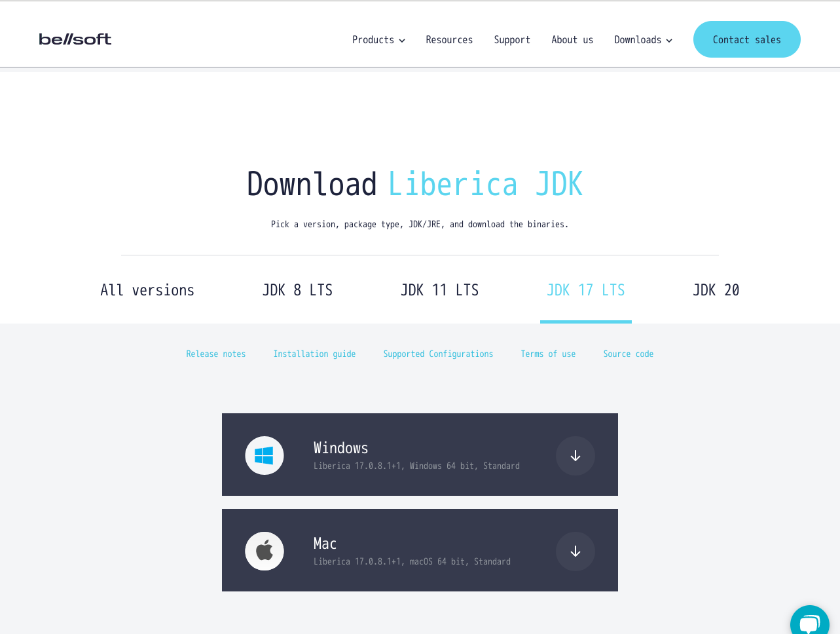Switch to the JDK 20 tab
Screen dimensions: 840x634
(x=716, y=290)
